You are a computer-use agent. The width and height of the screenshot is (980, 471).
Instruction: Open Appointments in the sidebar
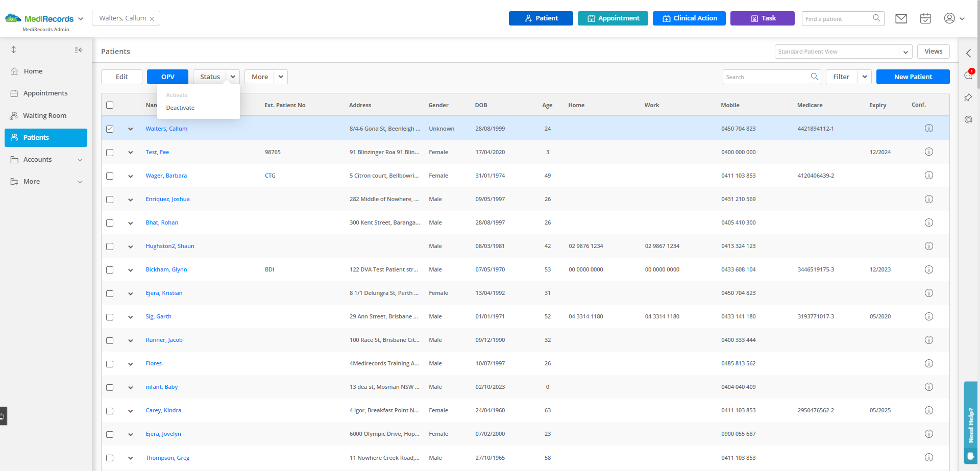(x=46, y=93)
